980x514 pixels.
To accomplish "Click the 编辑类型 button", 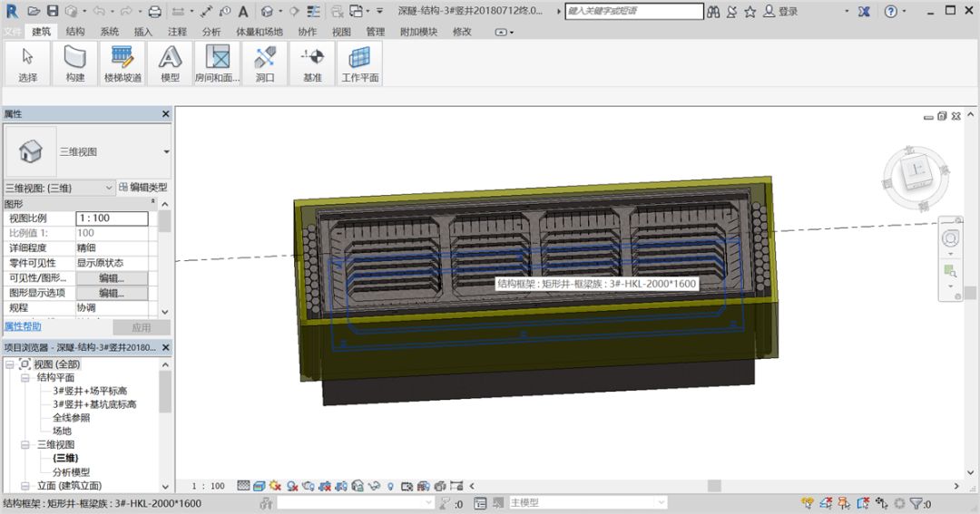I will pyautogui.click(x=143, y=188).
